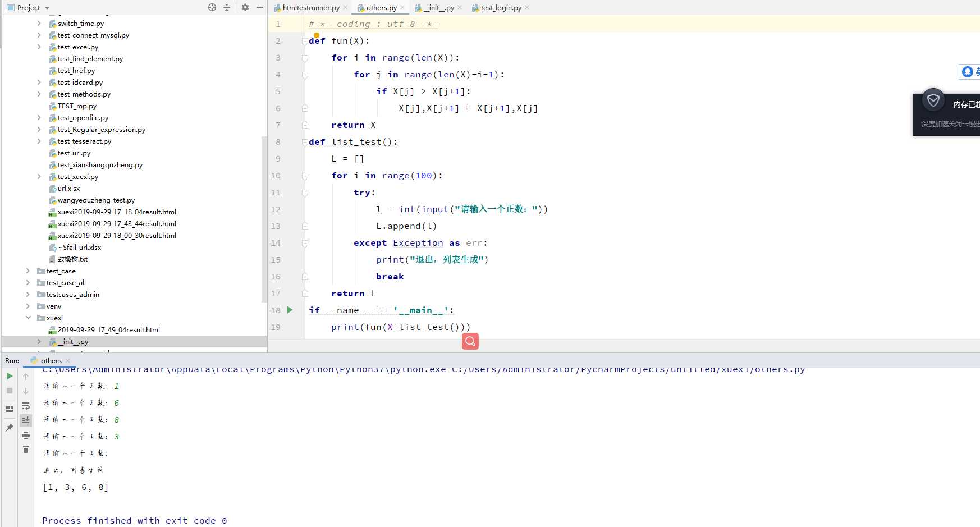Viewport: 980px width, 527px height.
Task: Click the run arrow at line 18
Action: tap(290, 310)
